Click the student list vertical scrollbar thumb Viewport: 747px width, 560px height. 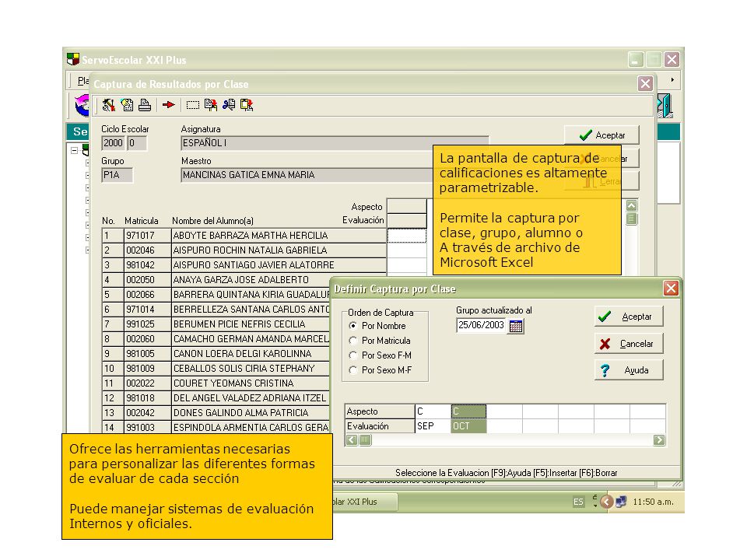pyautogui.click(x=631, y=219)
